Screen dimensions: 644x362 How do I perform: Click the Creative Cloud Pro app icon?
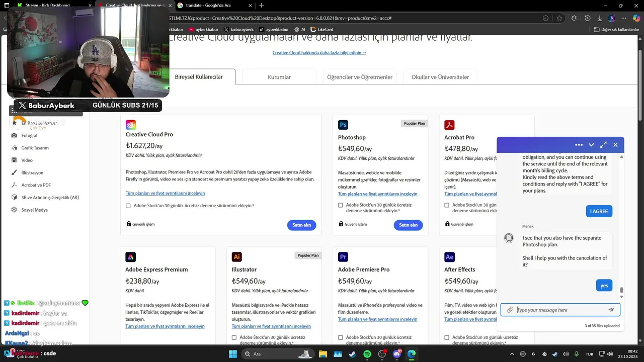tap(131, 125)
